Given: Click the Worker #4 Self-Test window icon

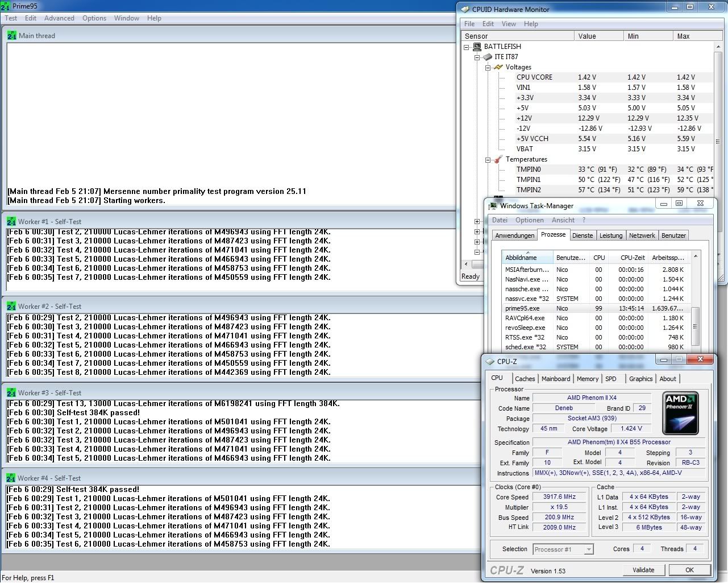Looking at the screenshot, I should [11, 478].
